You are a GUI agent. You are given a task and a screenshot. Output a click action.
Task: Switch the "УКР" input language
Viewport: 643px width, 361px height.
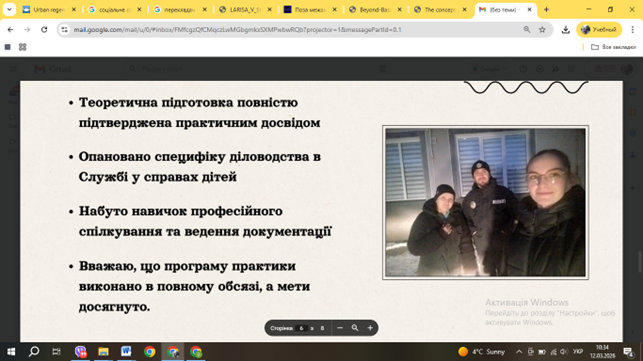coord(578,352)
